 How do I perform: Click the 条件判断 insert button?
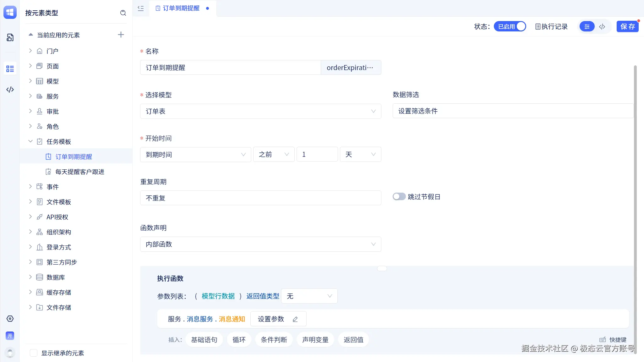[274, 340]
